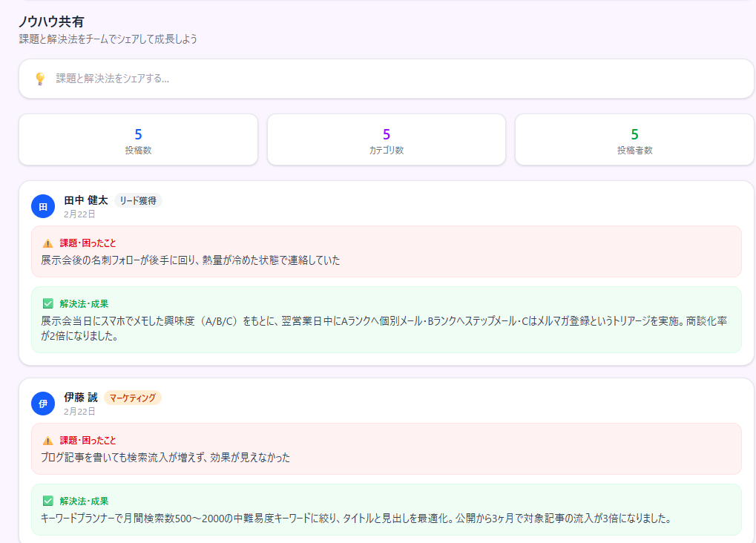Select 田中 健太's avatar icon
The height and width of the screenshot is (543, 756).
click(43, 206)
